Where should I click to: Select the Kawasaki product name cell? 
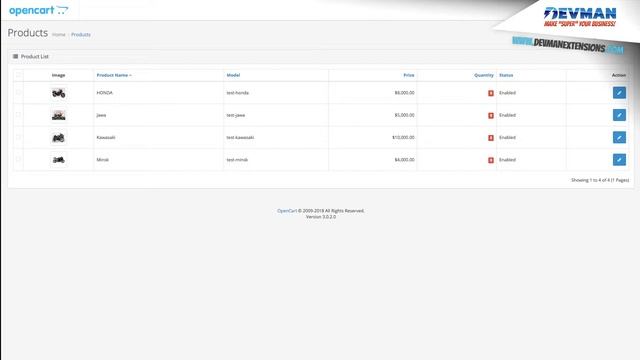158,138
